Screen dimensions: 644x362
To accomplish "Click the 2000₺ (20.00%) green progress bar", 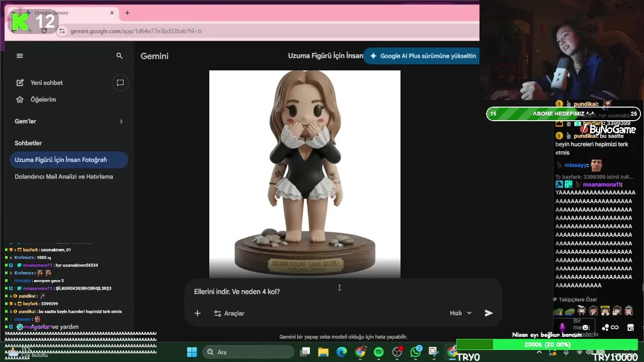I will tap(547, 344).
